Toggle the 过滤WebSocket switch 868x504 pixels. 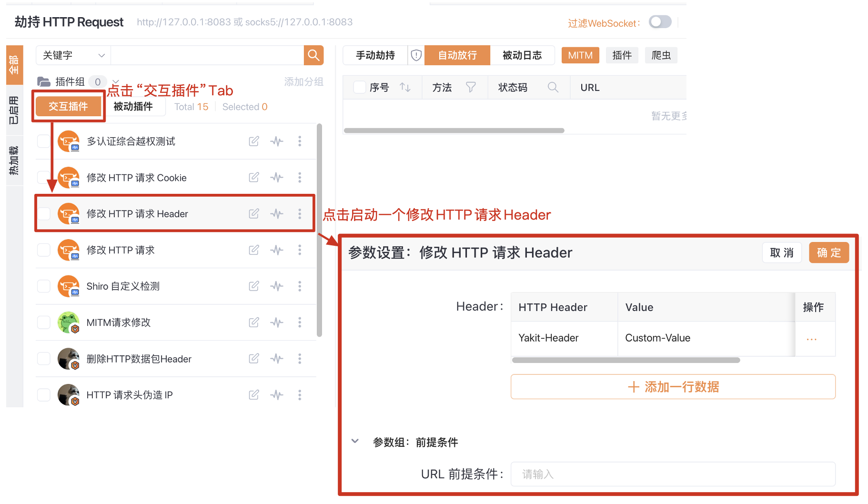[660, 22]
